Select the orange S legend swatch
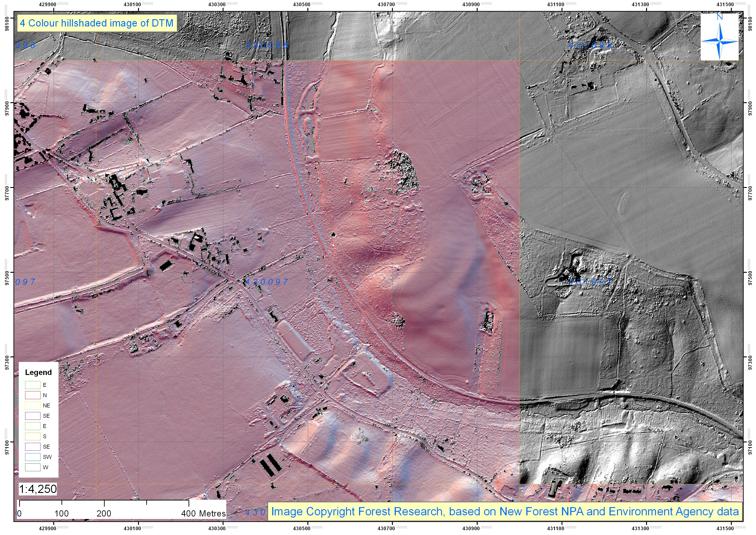 click(33, 436)
